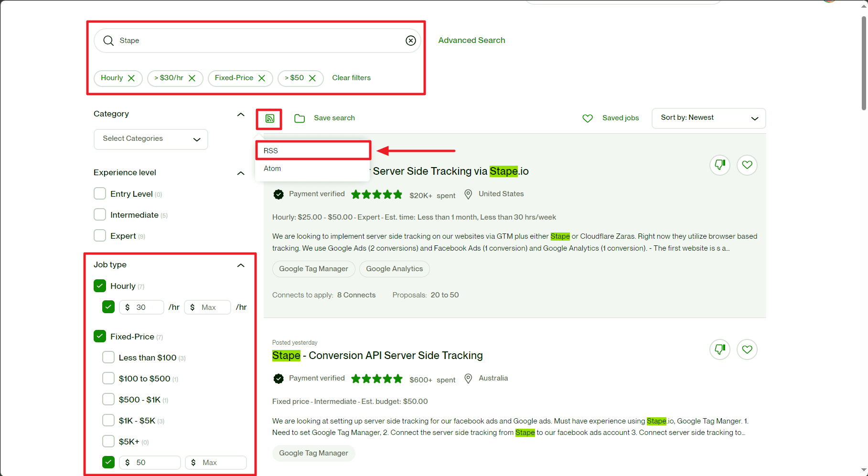This screenshot has width=868, height=476.
Task: Click the Google Analytics skill tag
Action: (x=395, y=269)
